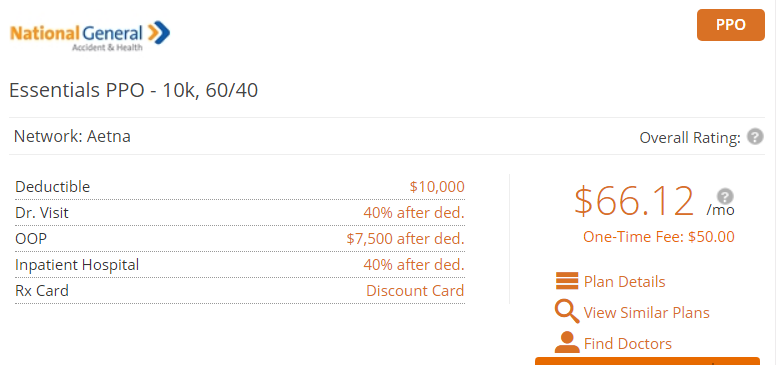The width and height of the screenshot is (782, 365).
Task: Click the National General chevron logo
Action: [x=160, y=33]
